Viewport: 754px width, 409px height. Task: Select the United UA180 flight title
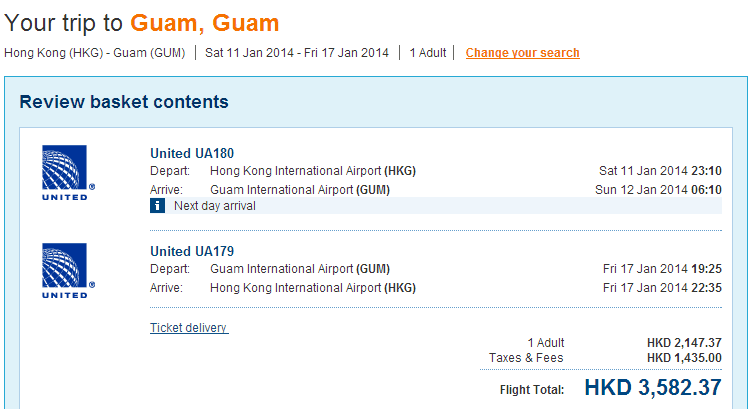(192, 153)
